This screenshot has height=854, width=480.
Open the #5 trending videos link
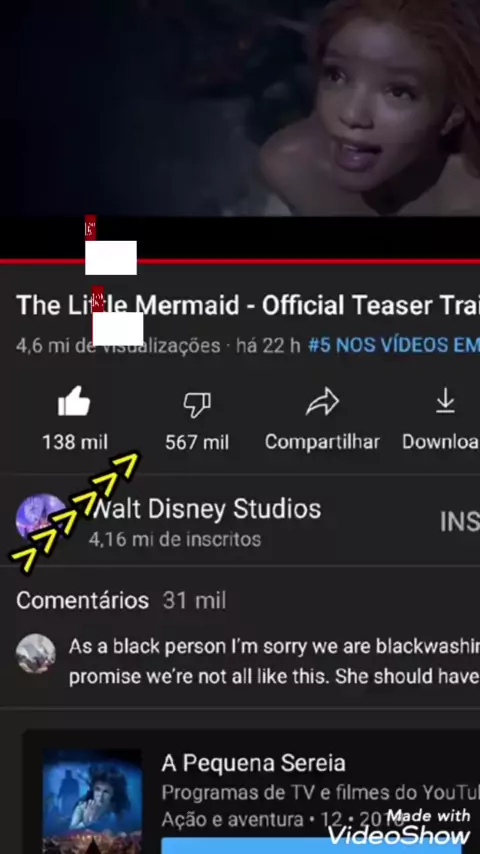[x=394, y=345]
